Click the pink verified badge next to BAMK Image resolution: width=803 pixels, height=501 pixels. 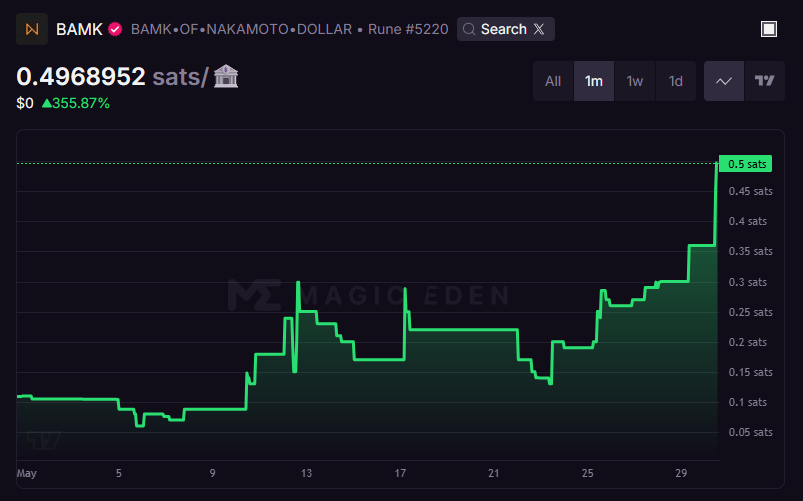pyautogui.click(x=115, y=29)
